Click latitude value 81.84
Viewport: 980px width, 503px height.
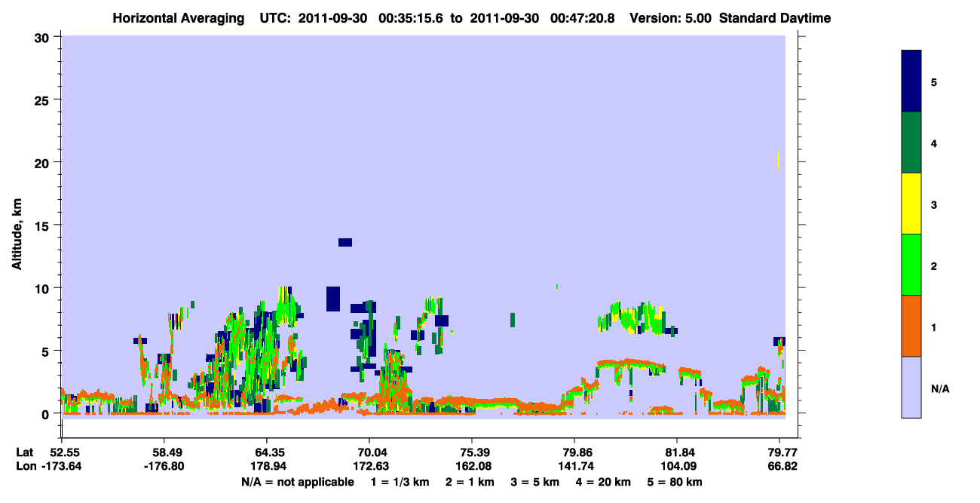pyautogui.click(x=677, y=452)
